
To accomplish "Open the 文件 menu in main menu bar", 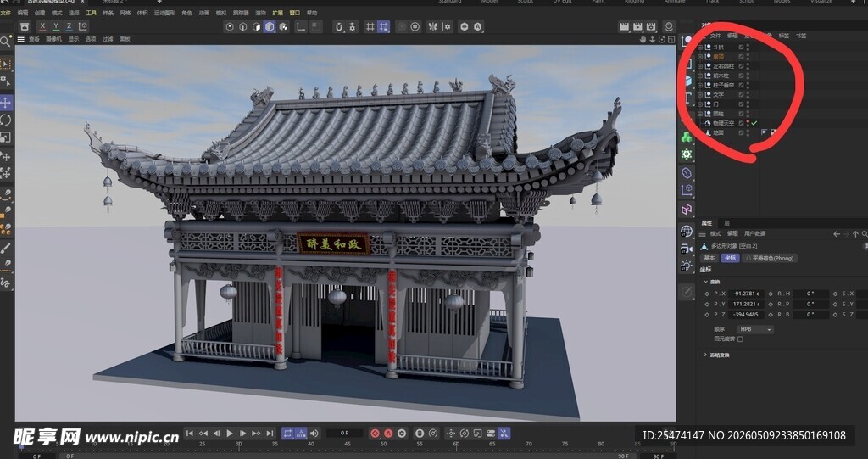I will pyautogui.click(x=6, y=13).
